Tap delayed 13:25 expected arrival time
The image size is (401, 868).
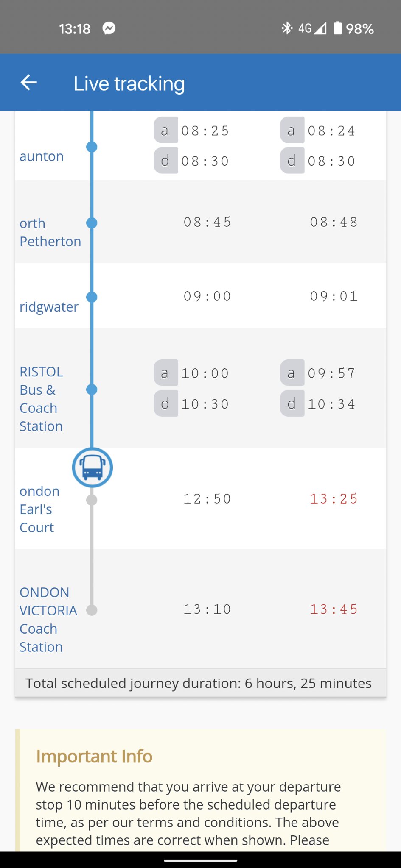point(334,499)
